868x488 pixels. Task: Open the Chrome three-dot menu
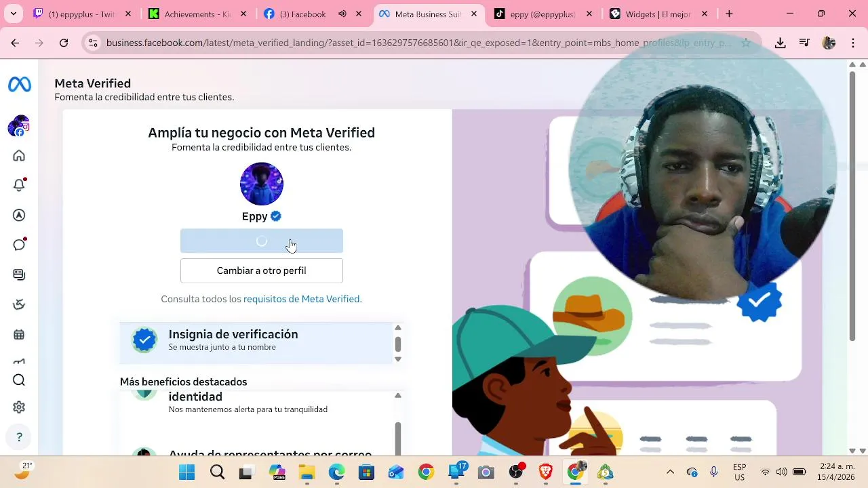click(852, 43)
